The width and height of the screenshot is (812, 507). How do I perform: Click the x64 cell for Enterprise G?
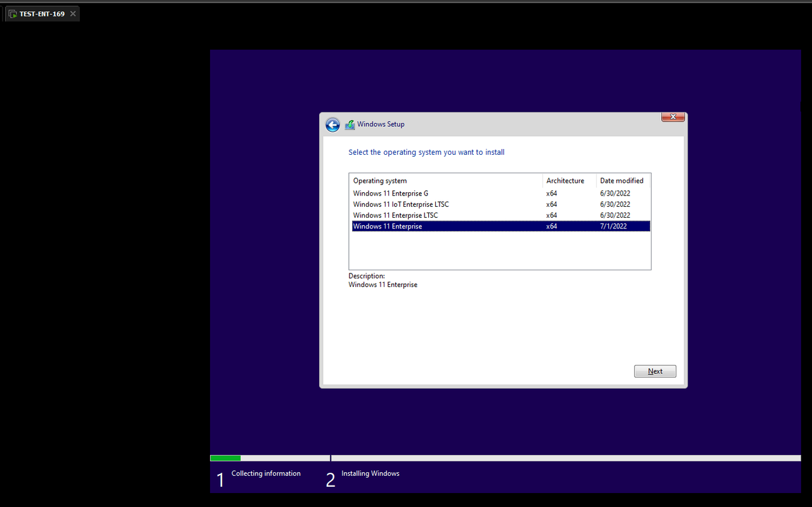[552, 194]
